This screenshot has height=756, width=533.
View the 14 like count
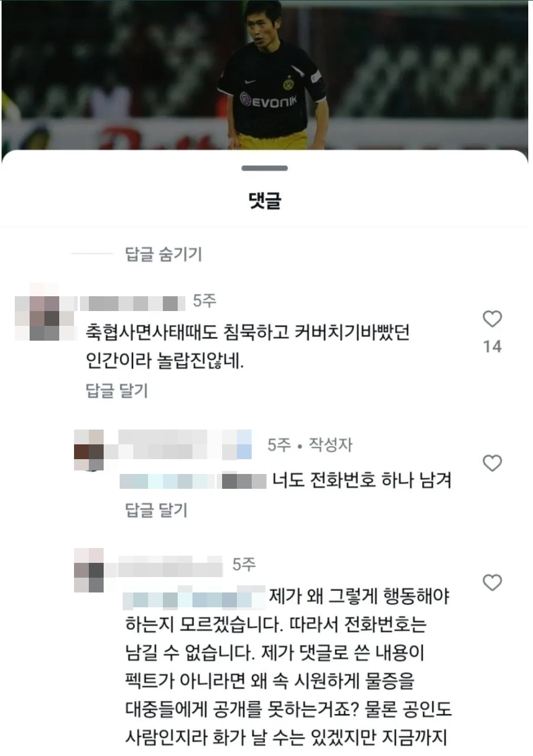[492, 347]
